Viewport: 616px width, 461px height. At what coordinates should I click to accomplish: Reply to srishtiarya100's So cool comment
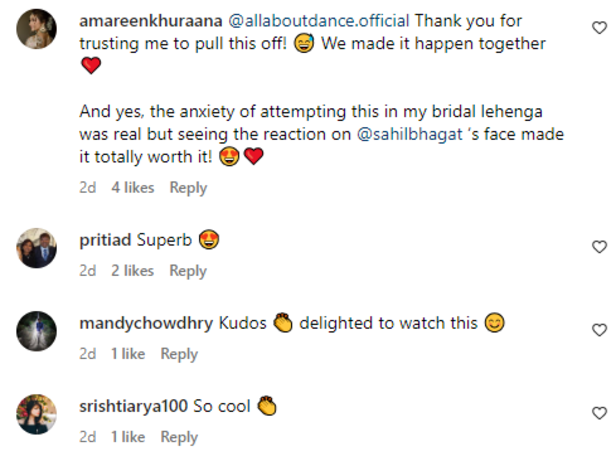(180, 437)
